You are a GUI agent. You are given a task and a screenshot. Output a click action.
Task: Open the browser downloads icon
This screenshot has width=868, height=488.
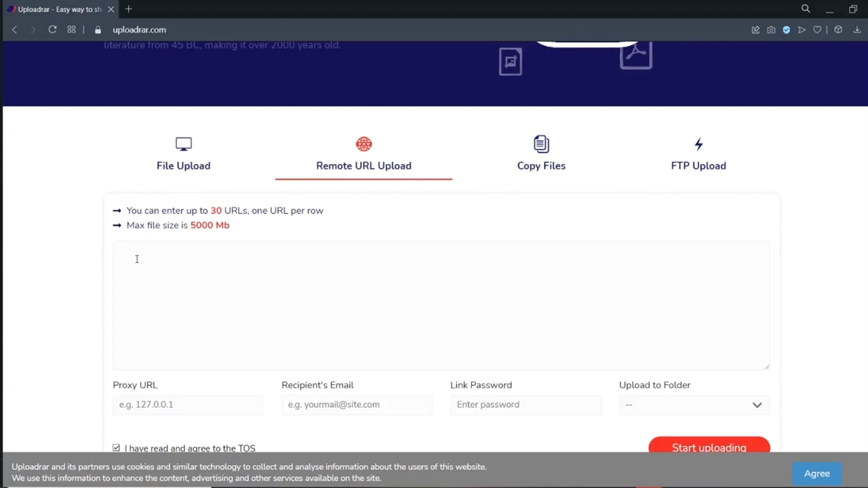(857, 30)
